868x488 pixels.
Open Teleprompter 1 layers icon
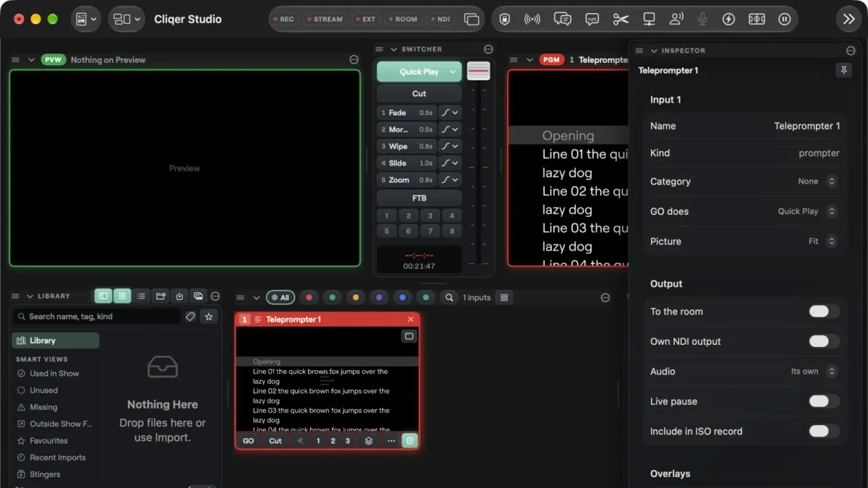tap(369, 441)
